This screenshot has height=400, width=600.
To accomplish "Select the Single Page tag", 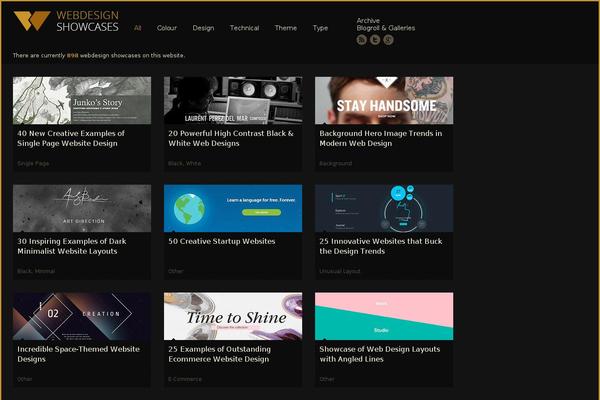I will click(33, 163).
